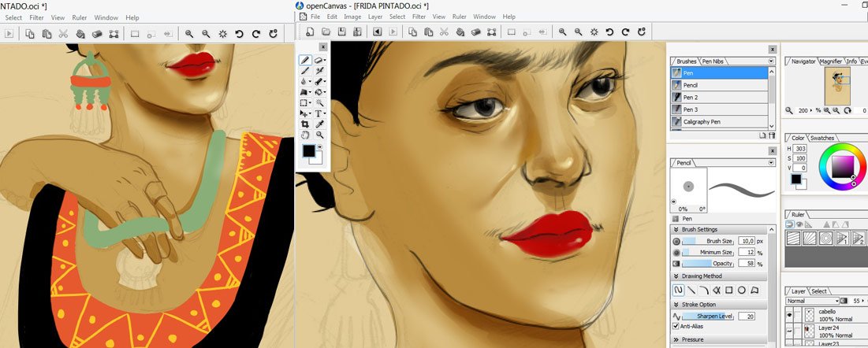The image size is (868, 348).
Task: Select the Magic Wand tool
Action: (x=320, y=103)
